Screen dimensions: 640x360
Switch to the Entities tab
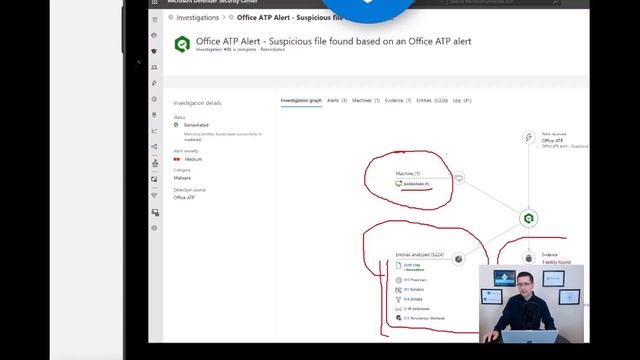[432, 100]
